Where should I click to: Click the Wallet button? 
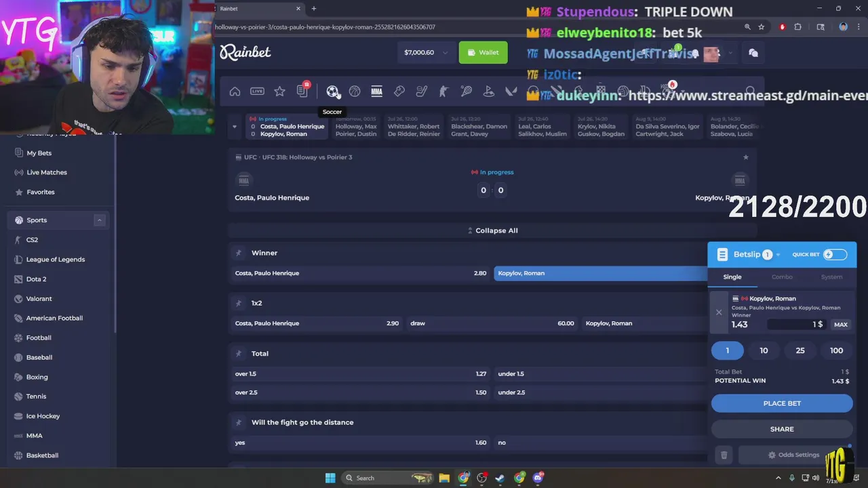[x=483, y=52]
